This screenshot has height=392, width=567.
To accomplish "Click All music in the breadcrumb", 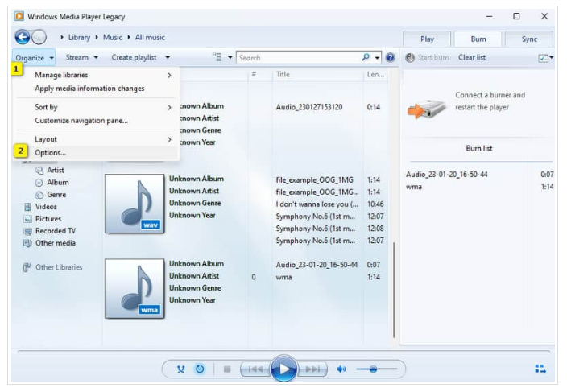I will 150,37.
